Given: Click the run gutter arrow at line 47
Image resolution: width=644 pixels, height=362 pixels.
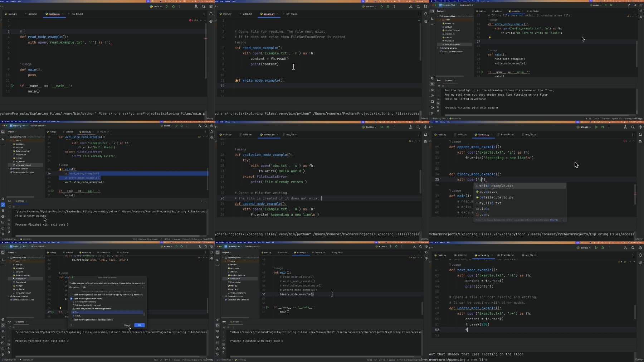Looking at the screenshot, I should click(x=53, y=312).
